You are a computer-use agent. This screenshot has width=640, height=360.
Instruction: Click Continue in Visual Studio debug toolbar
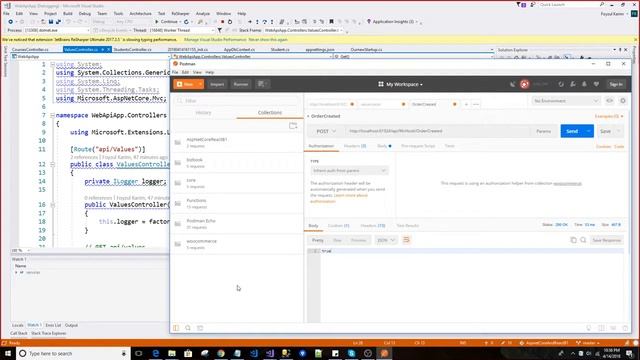167,22
